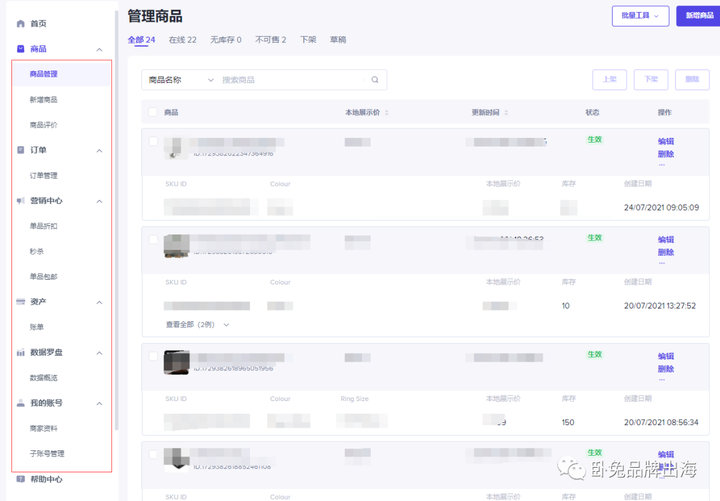
Task: Open more options under 删除 for product created 20/07/2021 08:56:34
Action: point(662,379)
